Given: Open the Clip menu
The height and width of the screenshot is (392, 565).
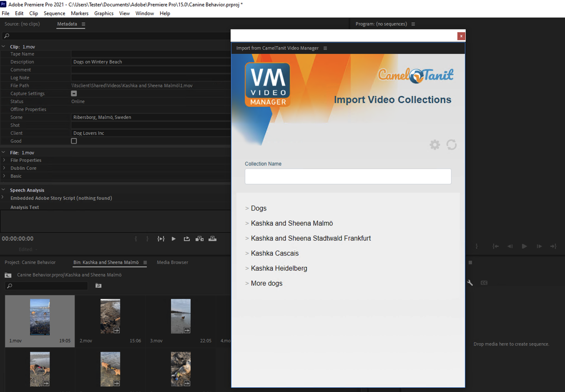Looking at the screenshot, I should tap(34, 13).
